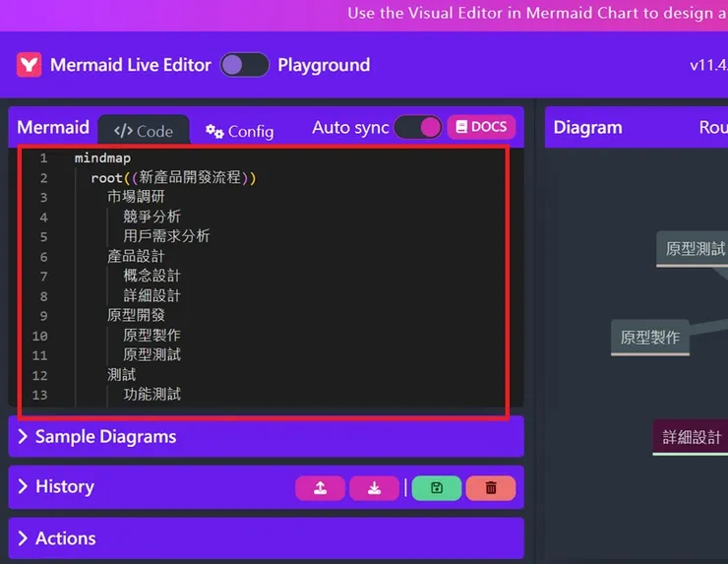
Task: Click the Auto sync label
Action: pos(350,127)
